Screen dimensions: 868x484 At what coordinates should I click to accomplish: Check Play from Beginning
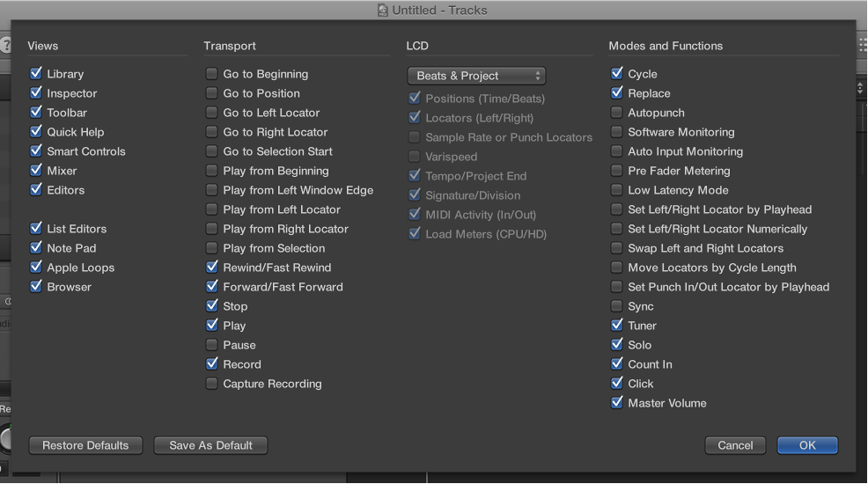click(211, 171)
